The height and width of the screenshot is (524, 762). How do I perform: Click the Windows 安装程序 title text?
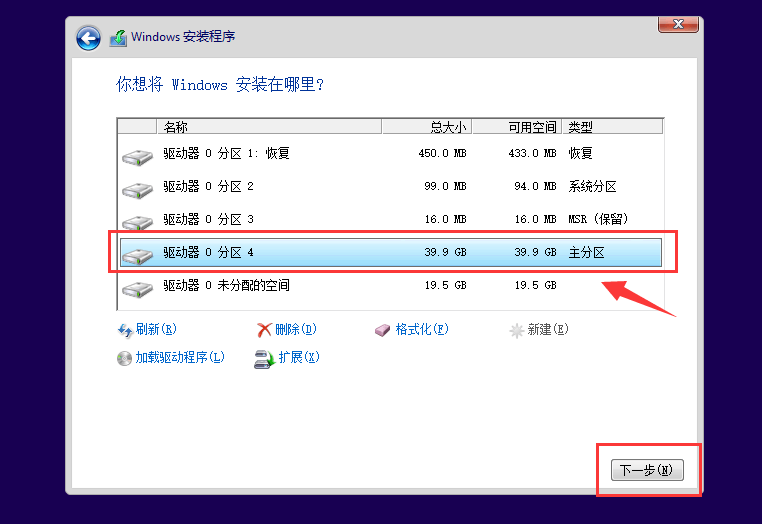pyautogui.click(x=183, y=37)
